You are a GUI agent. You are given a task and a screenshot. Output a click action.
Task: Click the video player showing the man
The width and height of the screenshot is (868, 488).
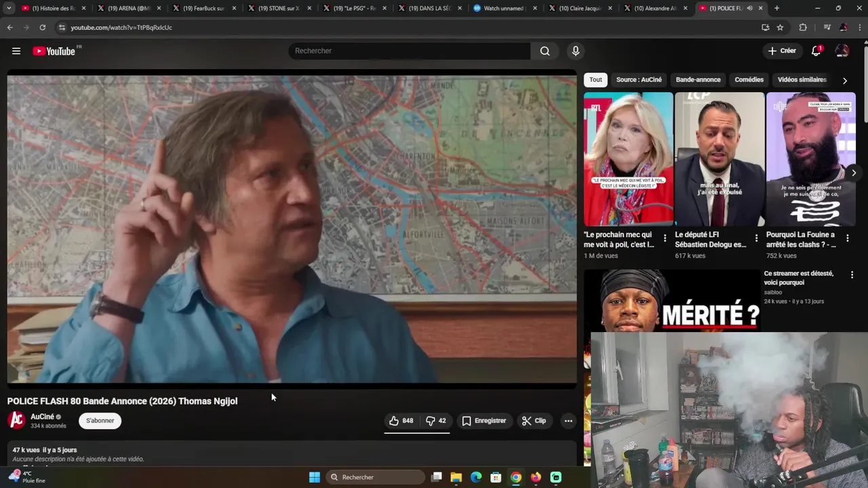point(292,228)
